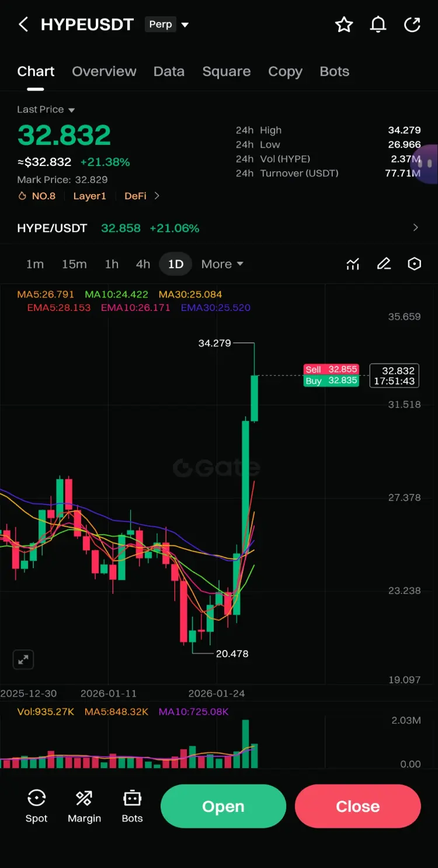
Task: Tap the 34.279 high marker on chart
Action: (215, 343)
